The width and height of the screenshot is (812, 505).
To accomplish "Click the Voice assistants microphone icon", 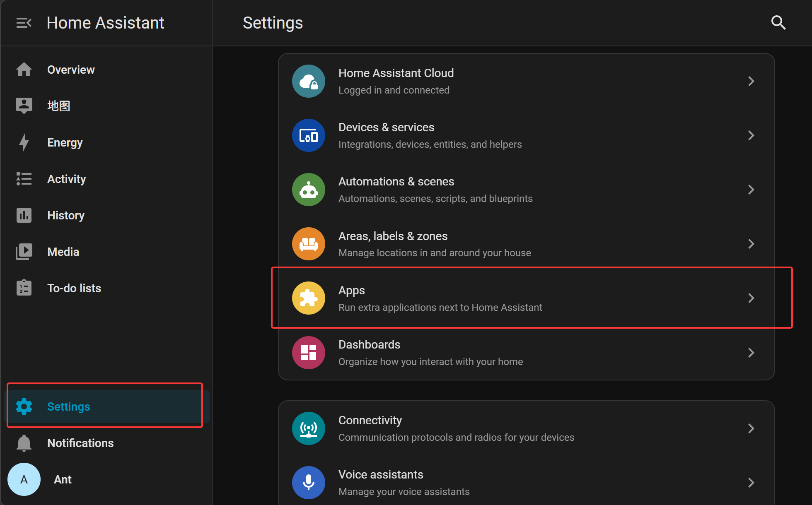I will tap(309, 483).
